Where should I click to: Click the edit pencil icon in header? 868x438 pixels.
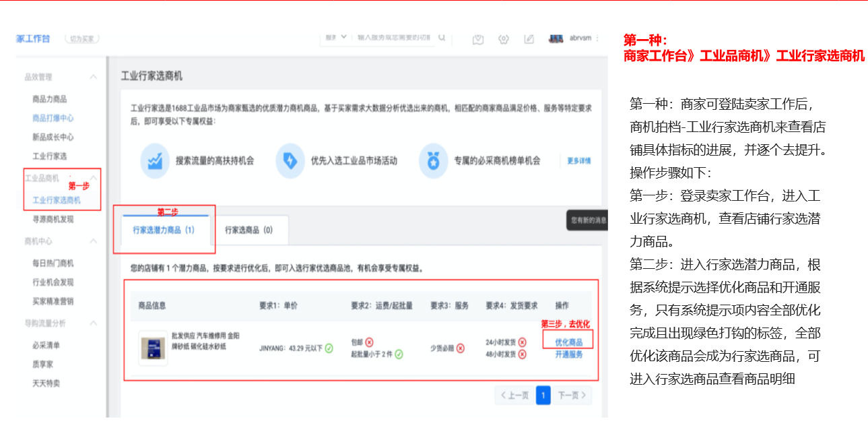[x=529, y=39]
